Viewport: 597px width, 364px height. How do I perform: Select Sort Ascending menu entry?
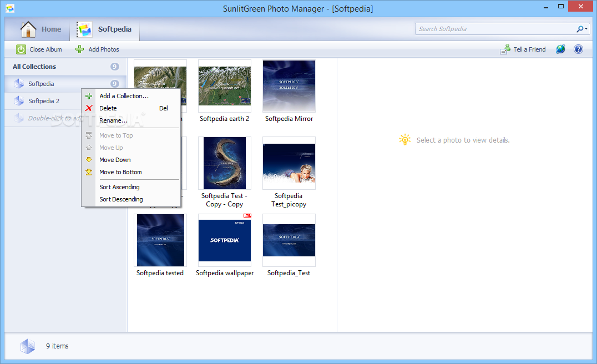[131, 187]
